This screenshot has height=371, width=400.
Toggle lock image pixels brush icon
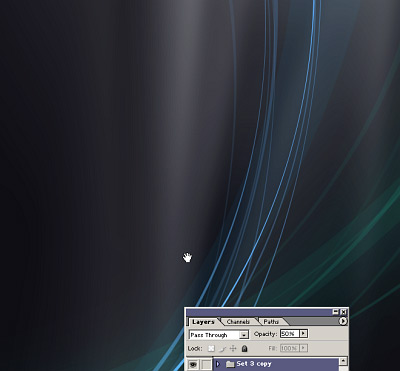click(x=222, y=349)
